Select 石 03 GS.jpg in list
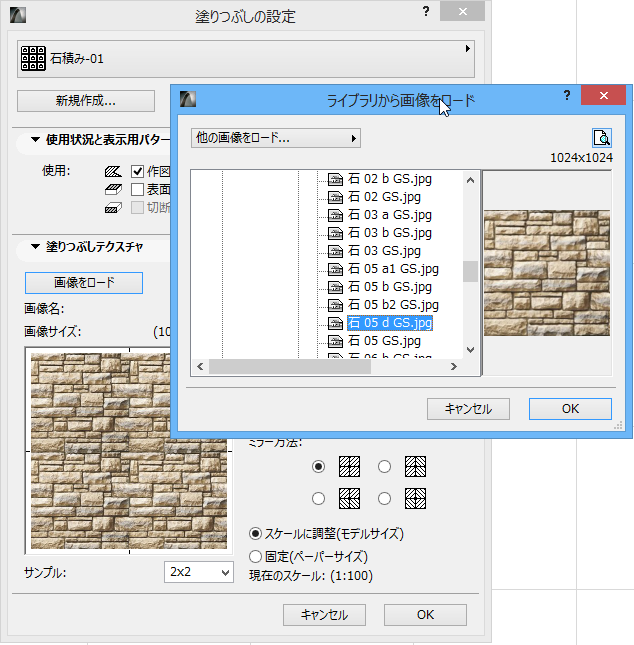The width and height of the screenshot is (634, 645). coord(384,251)
